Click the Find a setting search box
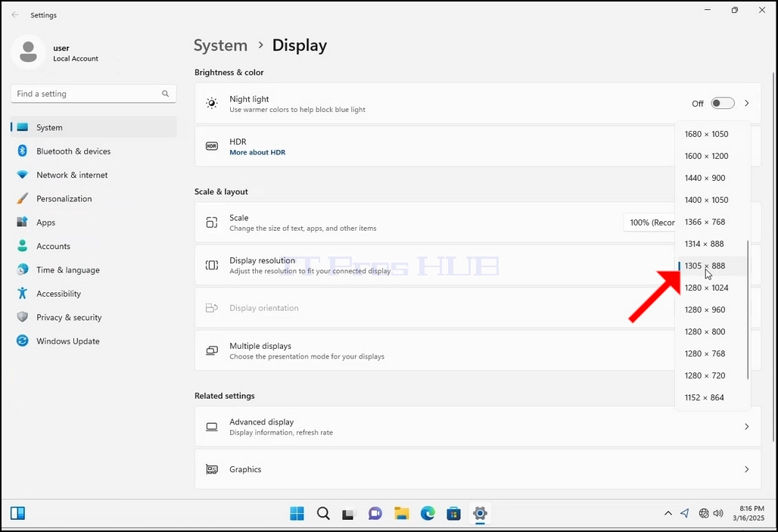778x532 pixels. coord(93,93)
